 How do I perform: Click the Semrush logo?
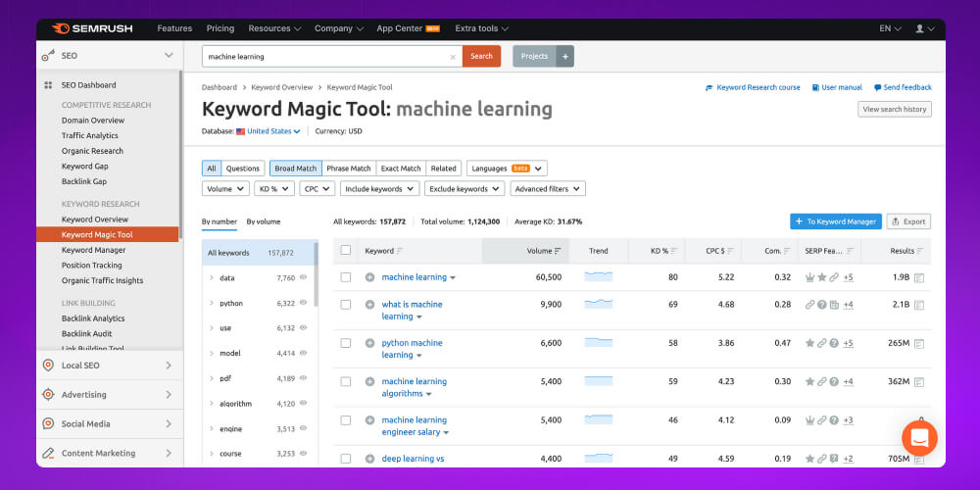click(91, 28)
